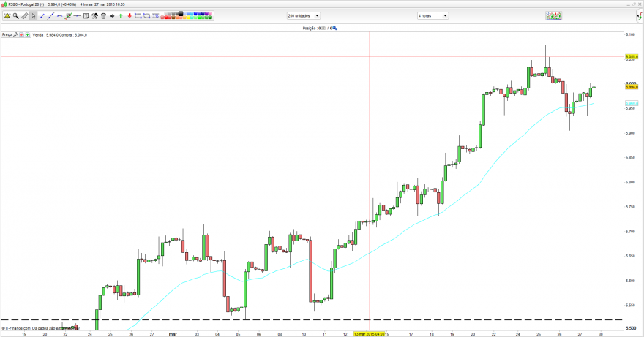644x337 pixels.
Task: Open the Preço label menu
Action: 7,35
